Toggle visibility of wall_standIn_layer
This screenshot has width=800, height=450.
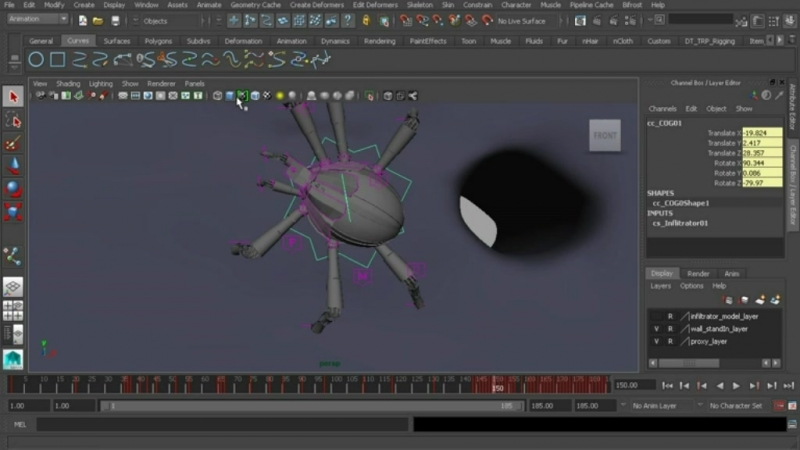coord(657,329)
